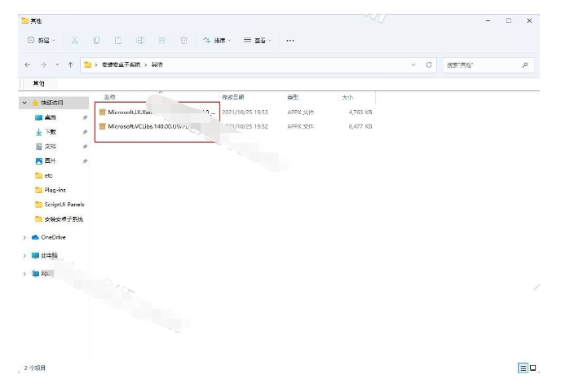Open the ScriptUI Panels folder
579x392 pixels.
(59, 205)
